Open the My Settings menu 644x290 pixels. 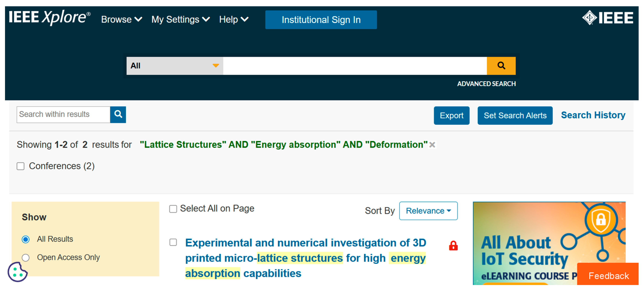click(x=180, y=19)
